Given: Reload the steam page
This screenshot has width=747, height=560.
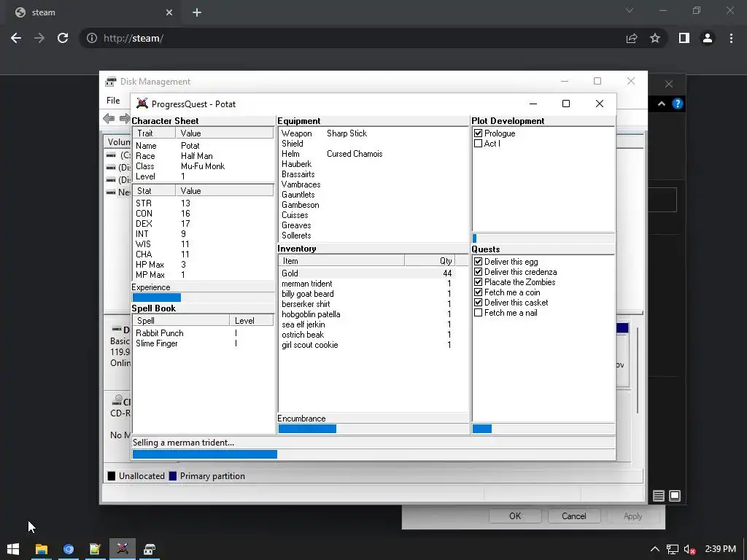Looking at the screenshot, I should pyautogui.click(x=63, y=38).
